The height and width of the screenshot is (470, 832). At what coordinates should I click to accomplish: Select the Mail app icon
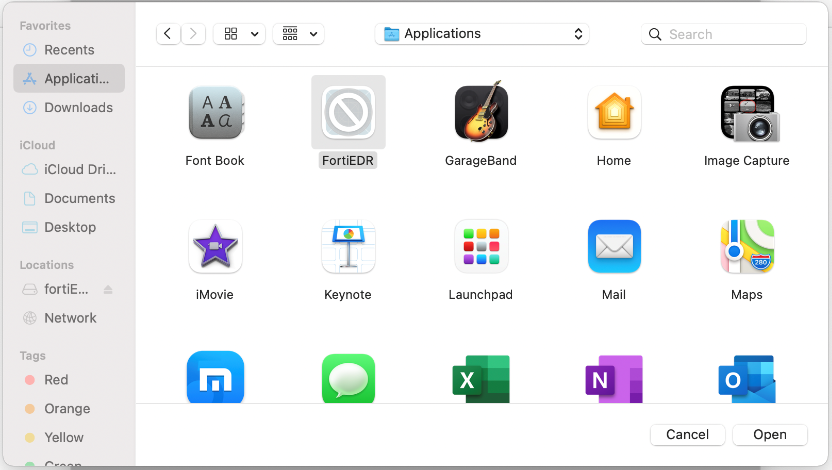pyautogui.click(x=614, y=246)
